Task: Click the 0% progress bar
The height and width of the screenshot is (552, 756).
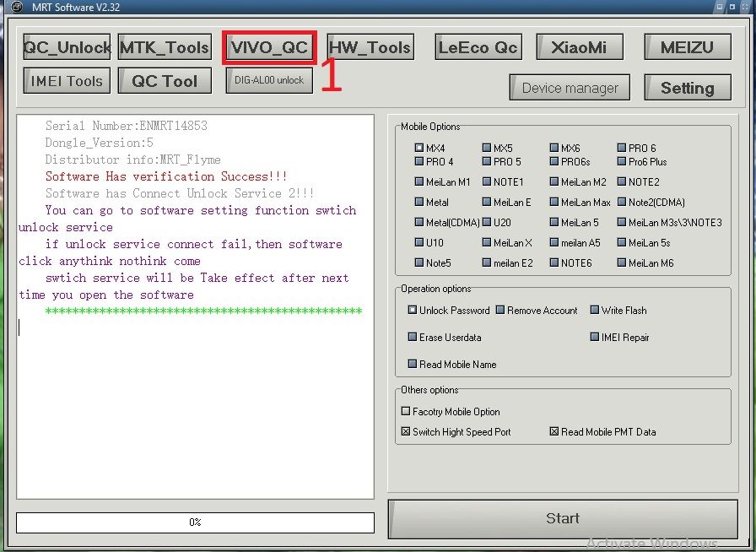Action: (195, 522)
